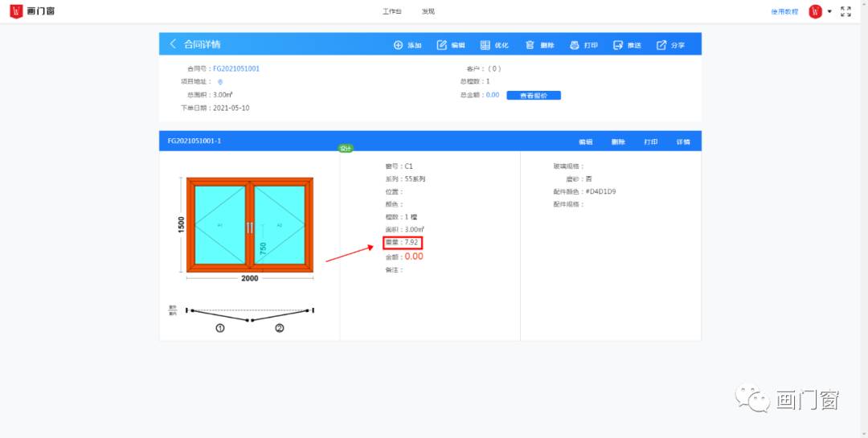Screen dimensions: 868x438
Task: Open the 工作台 tab
Action: (392, 11)
